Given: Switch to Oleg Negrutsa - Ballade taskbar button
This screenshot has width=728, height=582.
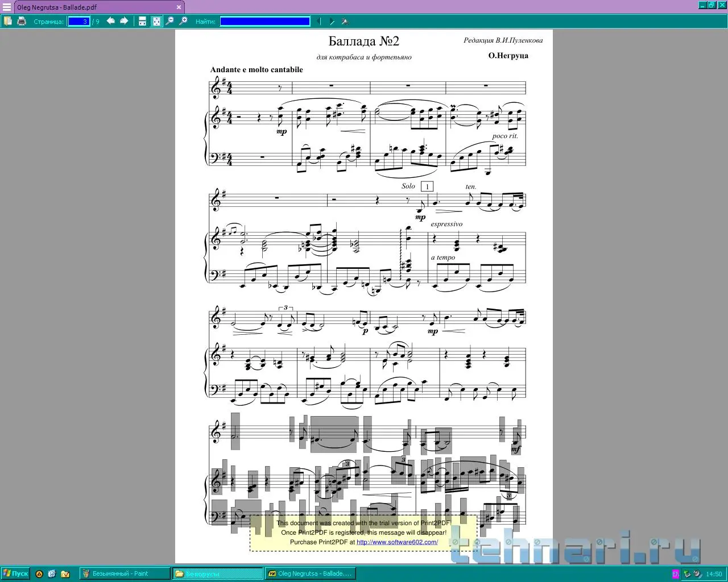Looking at the screenshot, I should pos(311,573).
